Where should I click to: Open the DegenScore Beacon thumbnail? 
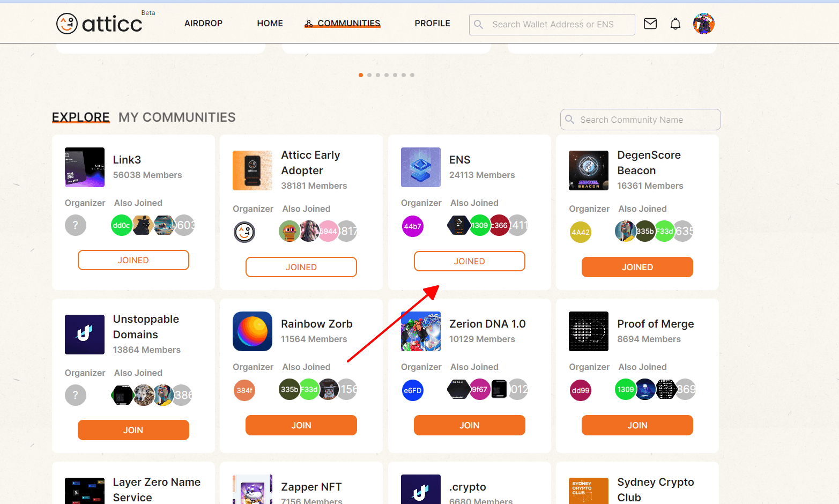click(x=589, y=171)
